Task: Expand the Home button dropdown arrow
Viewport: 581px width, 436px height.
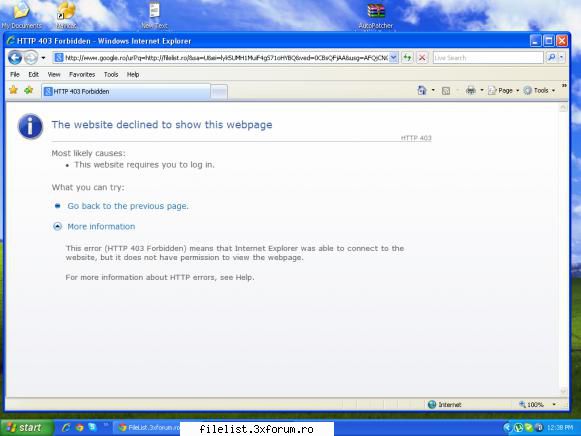Action: pos(433,90)
